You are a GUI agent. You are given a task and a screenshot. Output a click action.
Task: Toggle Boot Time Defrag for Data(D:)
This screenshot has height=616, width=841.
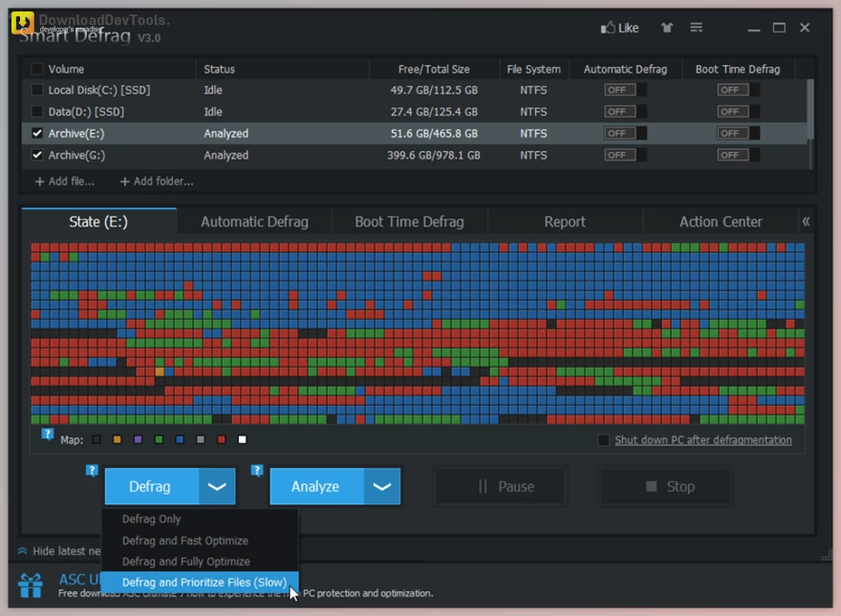click(x=738, y=112)
